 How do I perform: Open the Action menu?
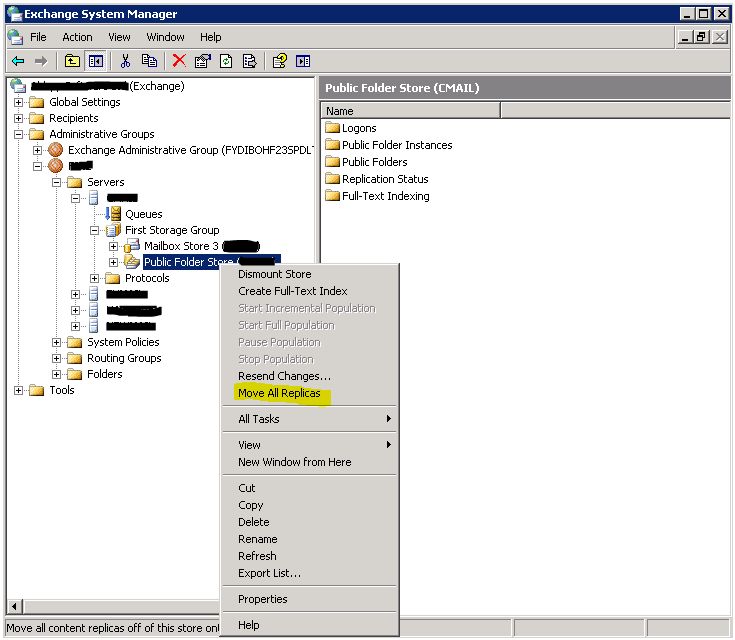77,37
